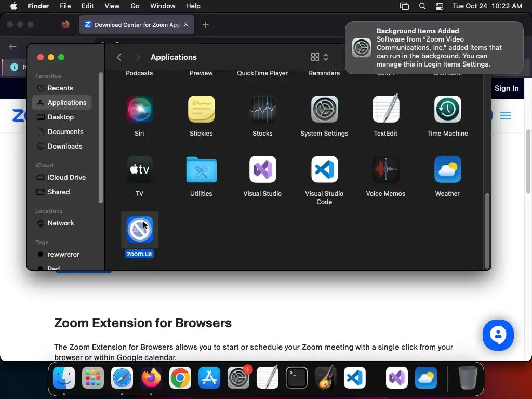Click the date and time in menu bar
Screen dimensions: 532x399
[487, 6]
